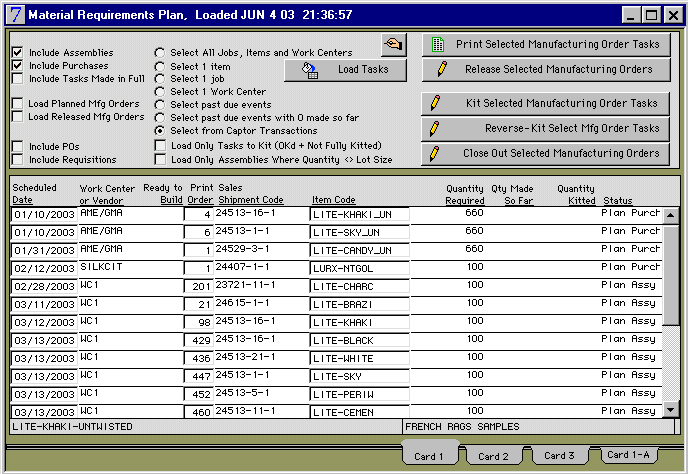Click the LITE-BLACK item code field
This screenshot has width=688, height=474.
(360, 341)
